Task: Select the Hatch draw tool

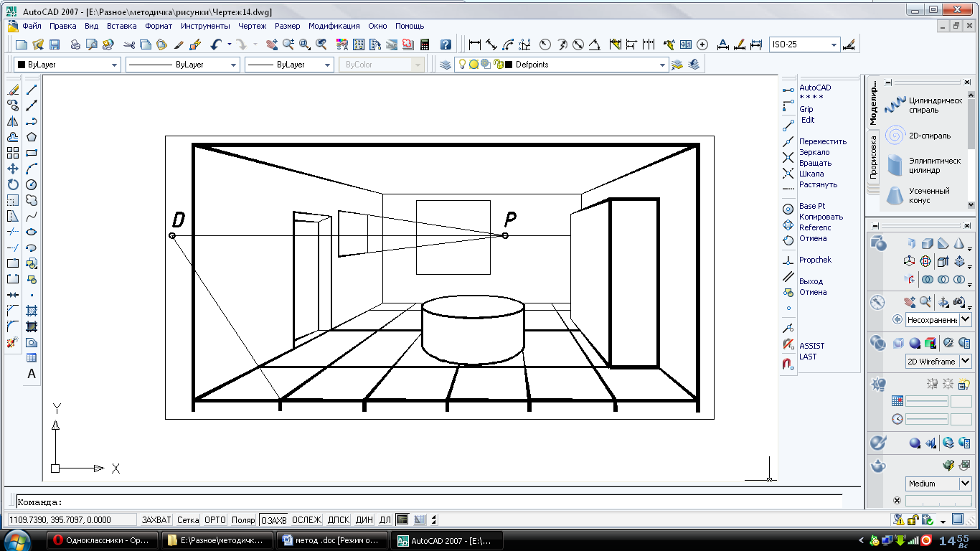Action: tap(32, 311)
